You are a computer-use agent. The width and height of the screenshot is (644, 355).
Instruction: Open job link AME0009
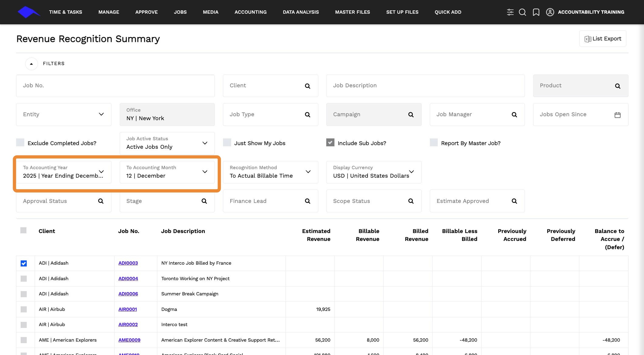129,340
